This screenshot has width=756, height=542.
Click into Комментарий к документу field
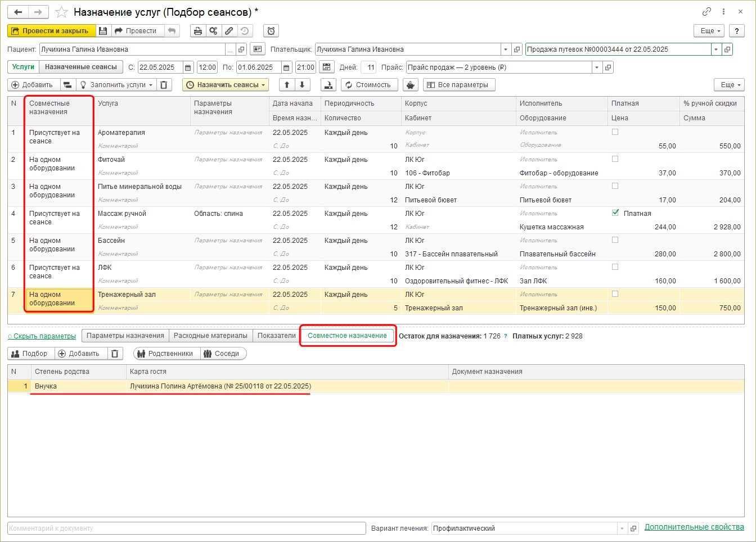click(186, 529)
